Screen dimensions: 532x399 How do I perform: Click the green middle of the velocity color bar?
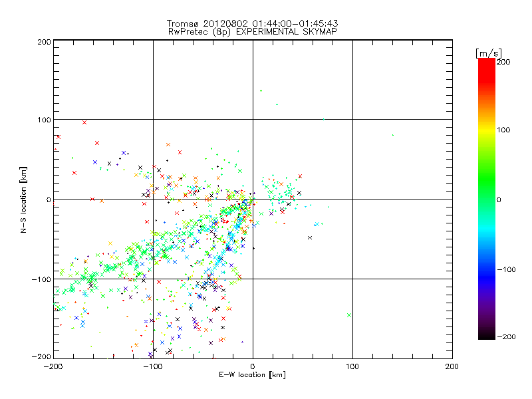click(487, 199)
